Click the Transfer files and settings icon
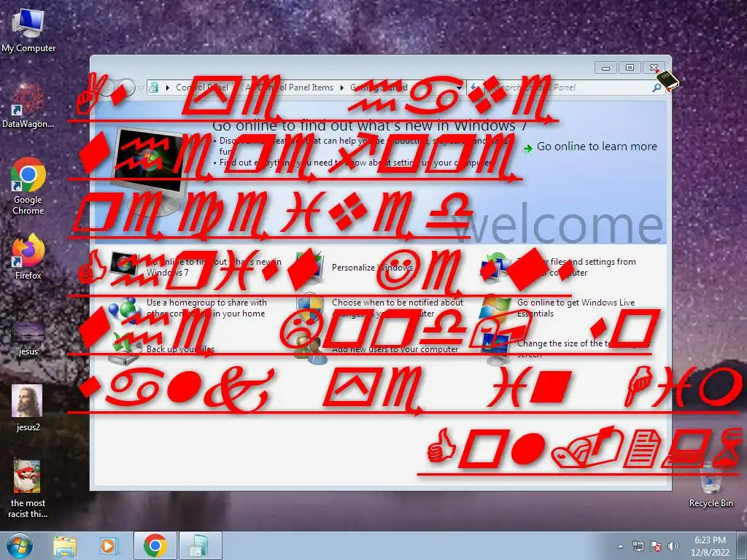 point(496,267)
